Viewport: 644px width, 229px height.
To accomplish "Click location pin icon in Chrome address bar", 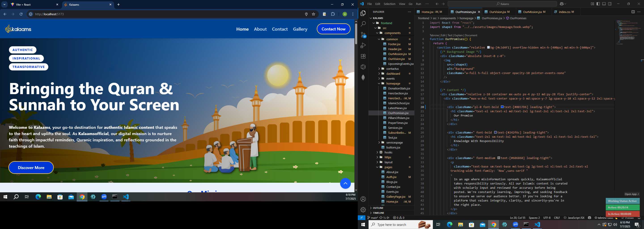I will pyautogui.click(x=306, y=14).
